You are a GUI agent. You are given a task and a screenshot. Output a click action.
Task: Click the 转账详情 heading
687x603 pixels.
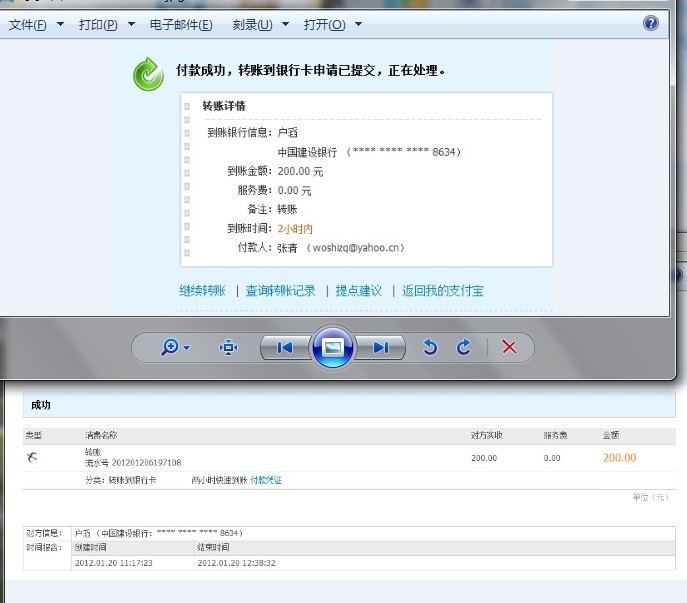click(x=224, y=106)
